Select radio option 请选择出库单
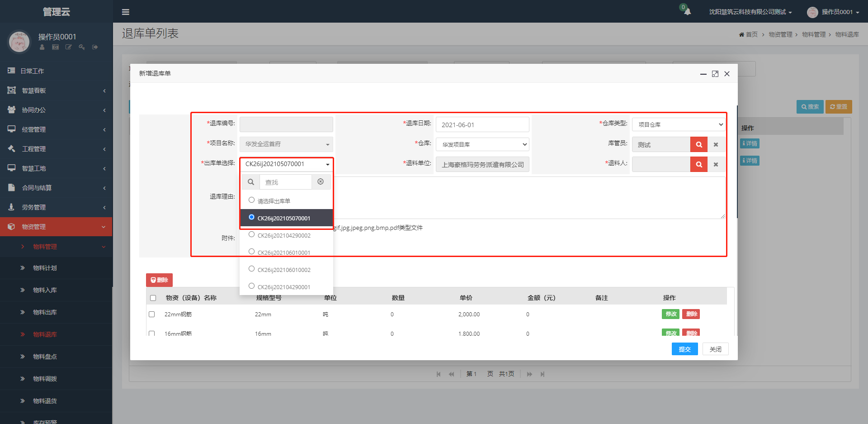The height and width of the screenshot is (424, 868). pyautogui.click(x=252, y=200)
